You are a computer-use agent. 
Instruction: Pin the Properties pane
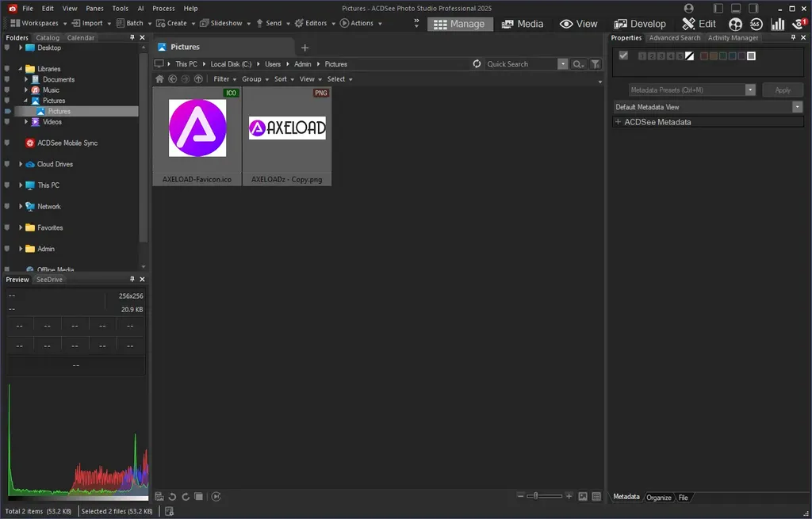[x=793, y=37]
